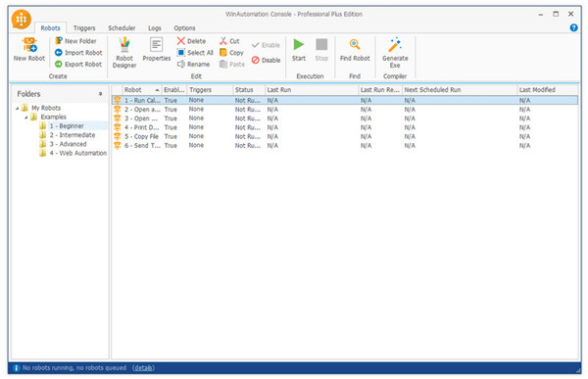The width and height of the screenshot is (588, 379).
Task: Delete the selected robot
Action: click(191, 41)
